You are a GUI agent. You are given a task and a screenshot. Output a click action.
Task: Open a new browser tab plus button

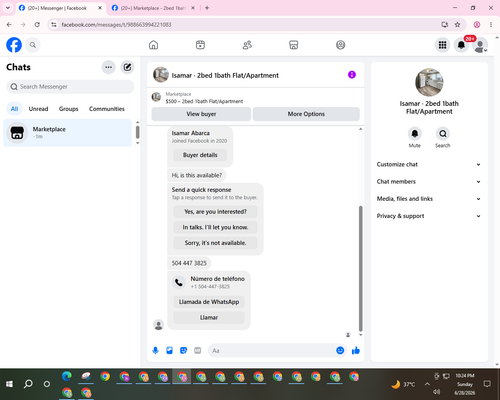pyautogui.click(x=207, y=8)
